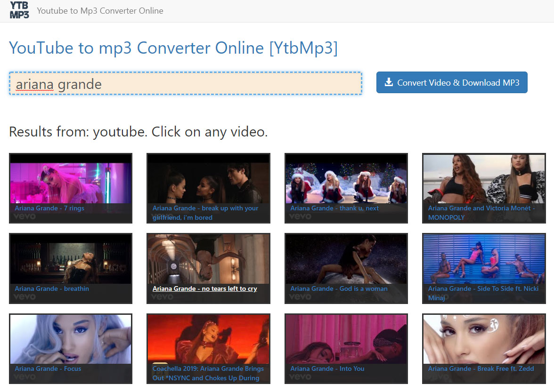Click the Ariana Grande - God is a woman title
Viewport: 554px width, 392px height.
[339, 288]
